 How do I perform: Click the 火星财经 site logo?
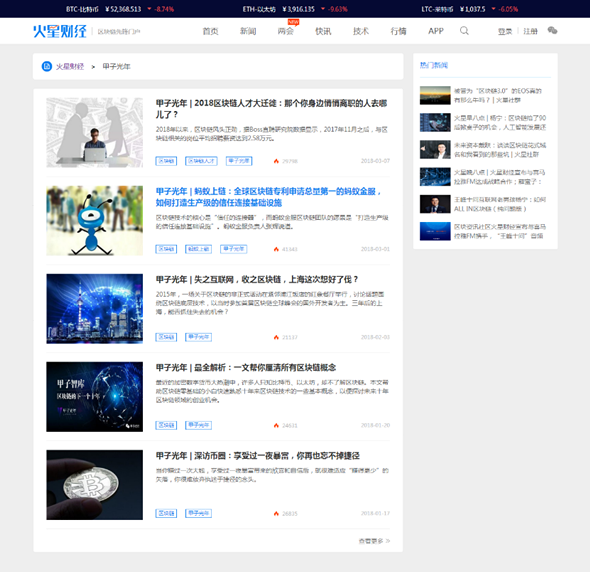60,31
